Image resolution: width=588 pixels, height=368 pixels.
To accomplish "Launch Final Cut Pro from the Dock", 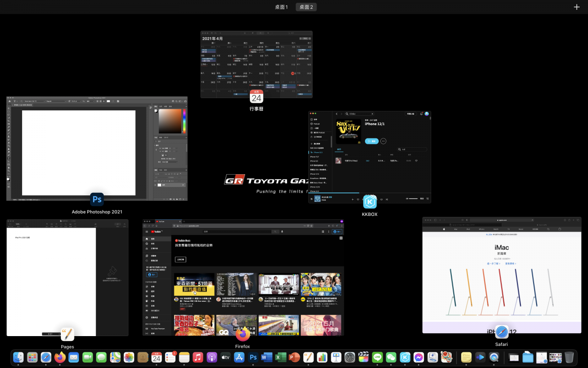I will click(x=363, y=358).
